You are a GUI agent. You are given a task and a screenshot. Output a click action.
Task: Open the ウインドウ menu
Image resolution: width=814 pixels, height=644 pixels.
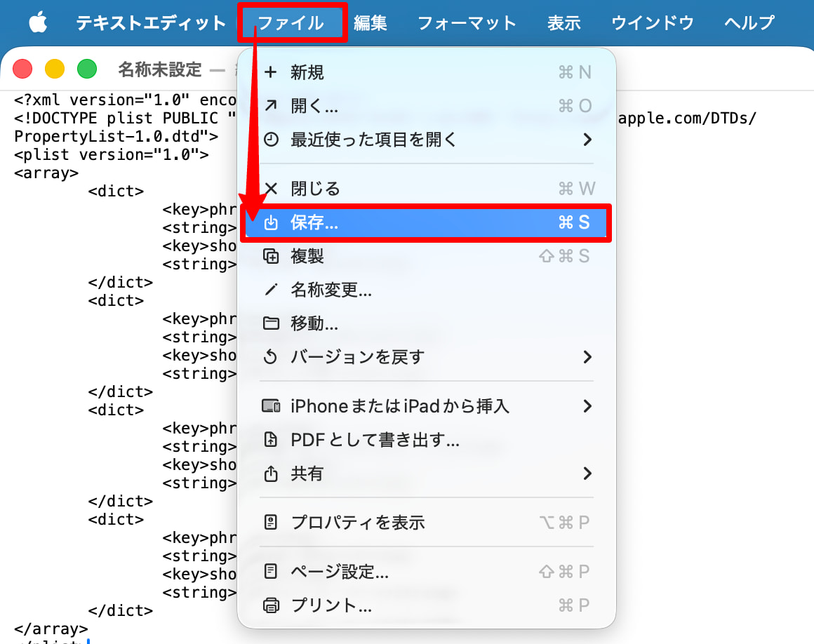click(653, 23)
